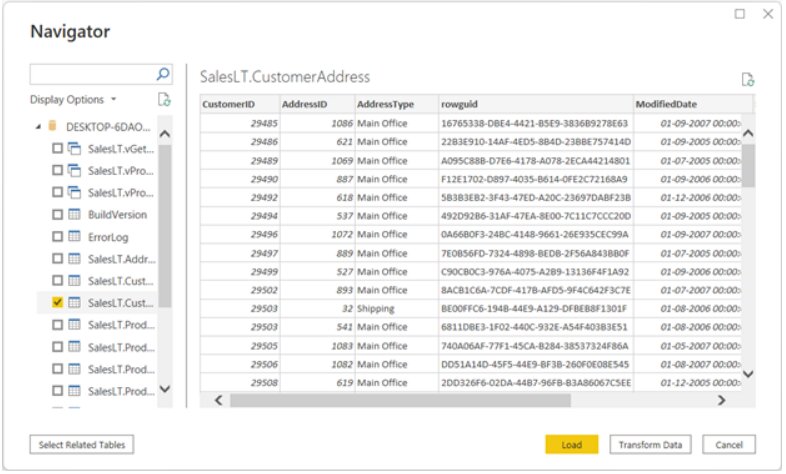Image resolution: width=786 pixels, height=474 pixels.
Task: Click the preview table scroll-up arrow
Action: pyautogui.click(x=748, y=133)
